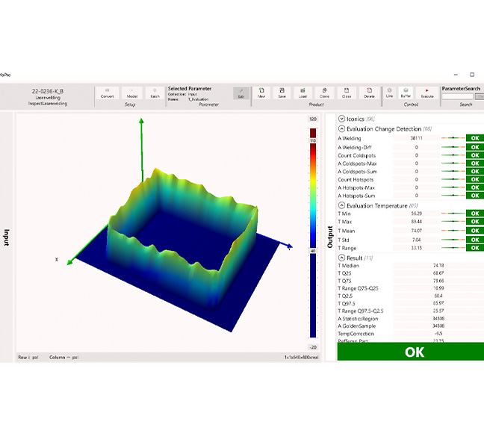Click the ParameterSearch input field
Image resolution: width=484 pixels, height=448 pixels.
pyautogui.click(x=457, y=96)
